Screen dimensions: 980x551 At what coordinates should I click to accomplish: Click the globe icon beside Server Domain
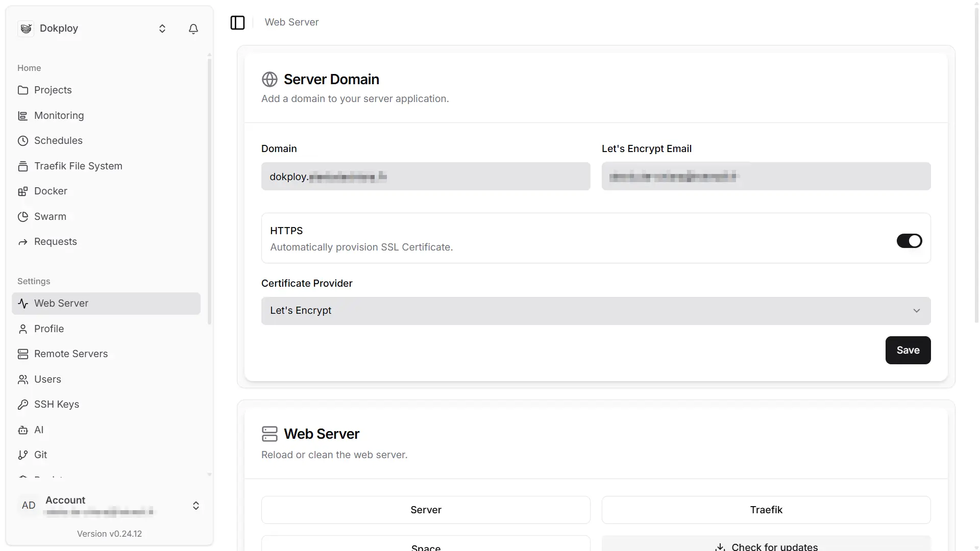pos(269,80)
